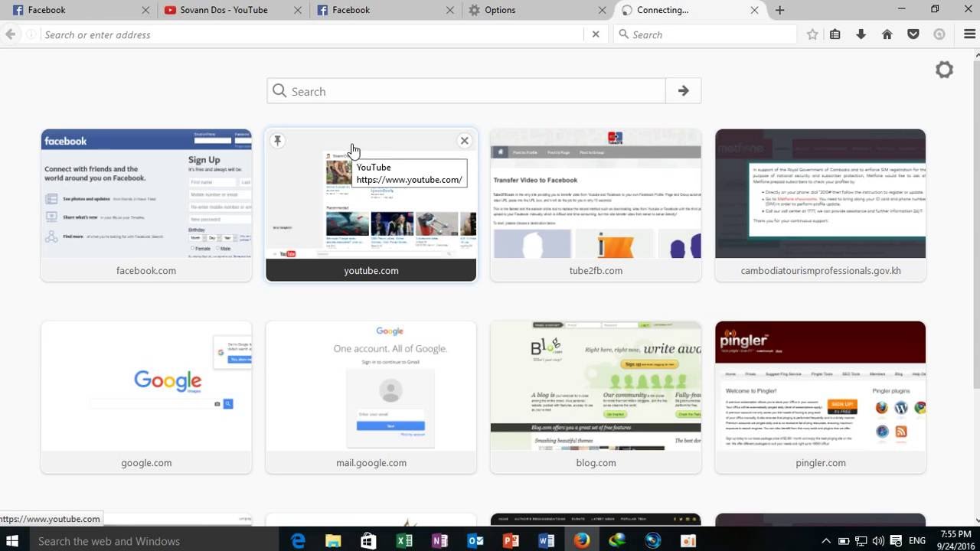980x551 pixels.
Task: Launch PowerPoint from taskbar
Action: tap(511, 541)
